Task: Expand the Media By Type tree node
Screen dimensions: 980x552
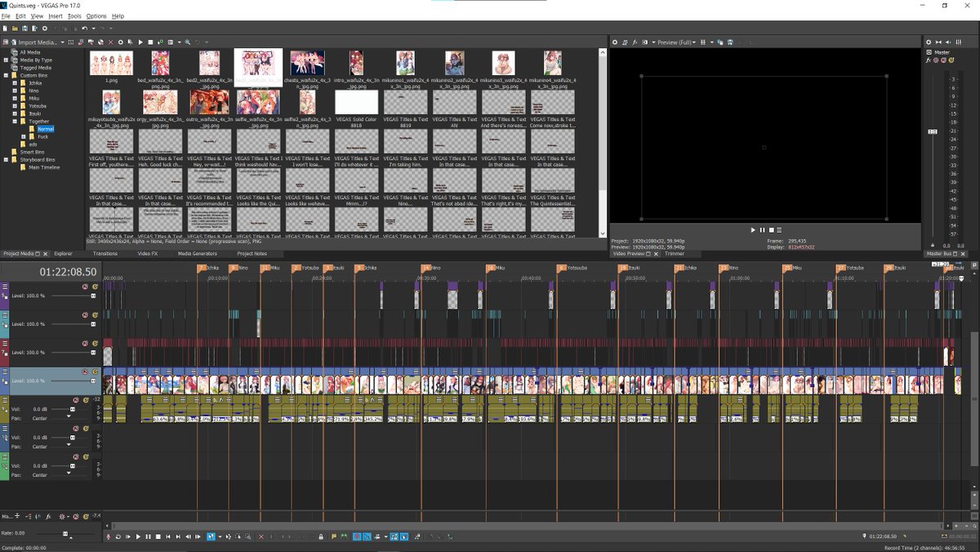Action: click(6, 60)
